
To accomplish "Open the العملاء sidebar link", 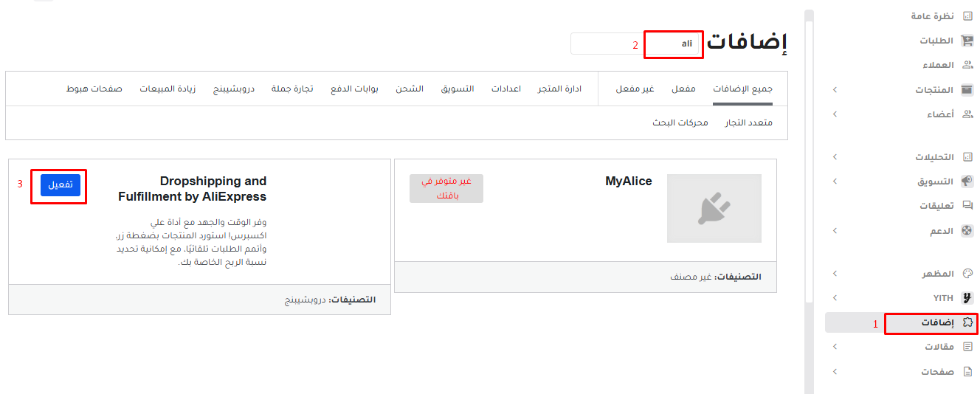I will point(938,65).
